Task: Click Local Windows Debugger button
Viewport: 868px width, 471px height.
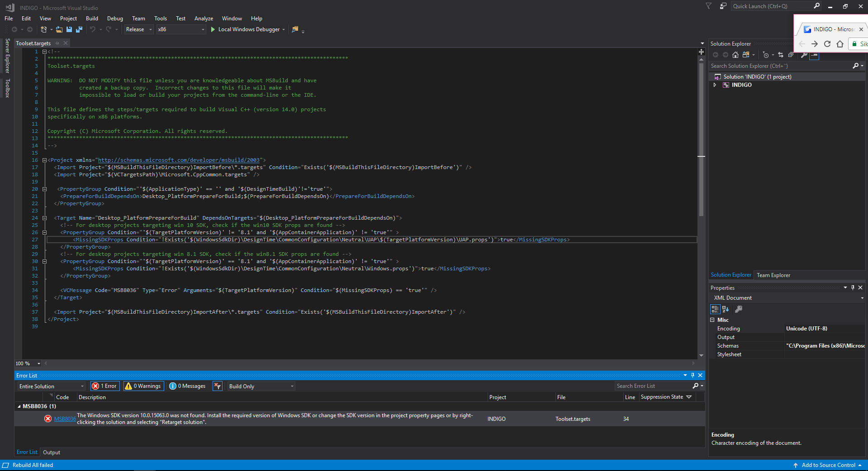Action: (248, 29)
